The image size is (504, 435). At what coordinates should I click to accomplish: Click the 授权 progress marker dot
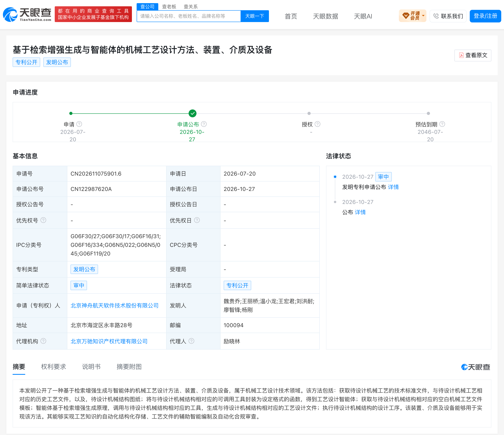[x=309, y=113]
